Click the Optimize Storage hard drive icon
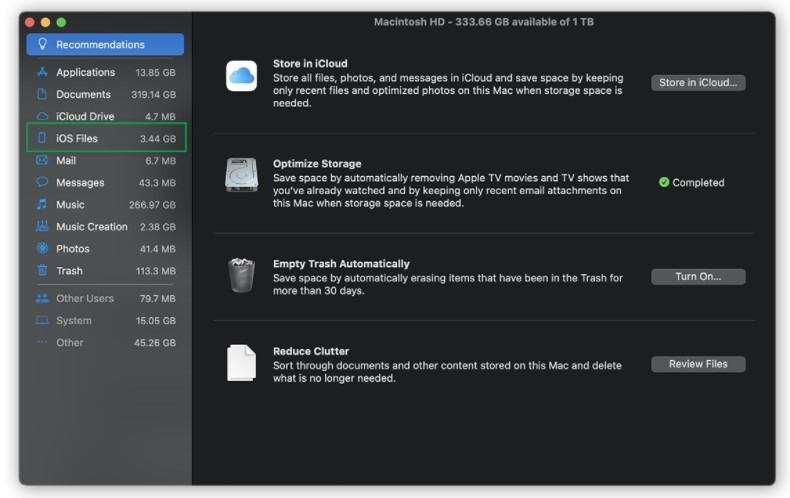Viewport: 790px width, 498px height. [x=241, y=175]
